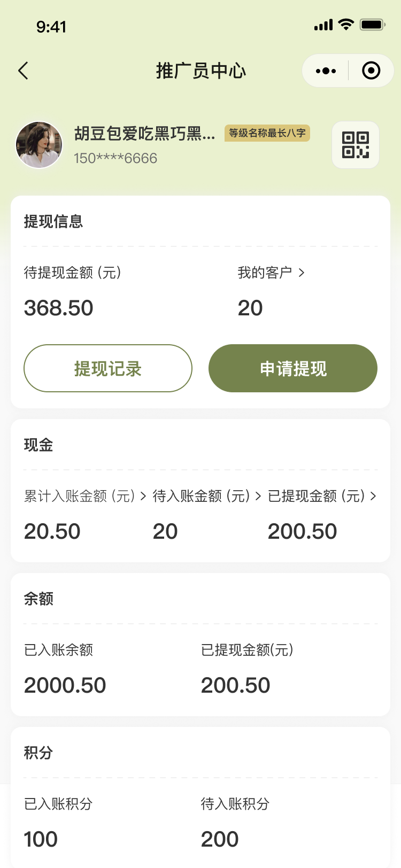Open the promoter QR code icon
Image resolution: width=401 pixels, height=868 pixels.
(x=356, y=145)
